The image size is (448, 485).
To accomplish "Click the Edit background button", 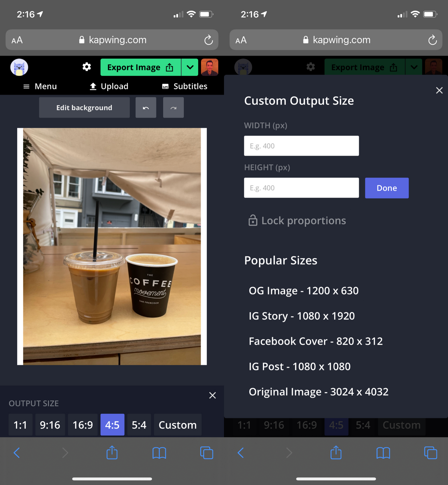I will pos(84,107).
